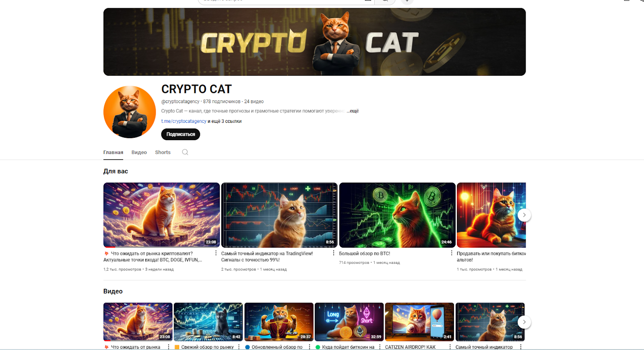644x350 pixels.
Task: Open options menu for 'Обновленный обзор по' video
Action: tap(309, 347)
